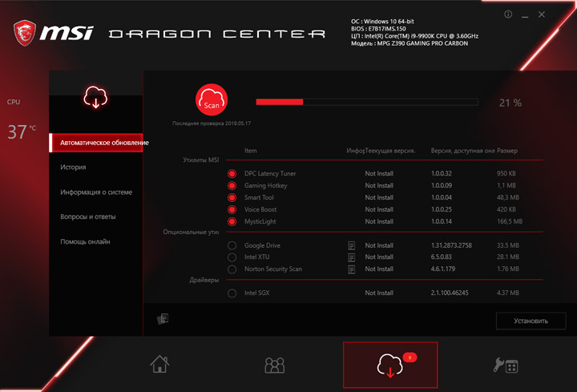Click 48,3 MB size of Smart Tool
The height and width of the screenshot is (392, 577).
(x=508, y=198)
